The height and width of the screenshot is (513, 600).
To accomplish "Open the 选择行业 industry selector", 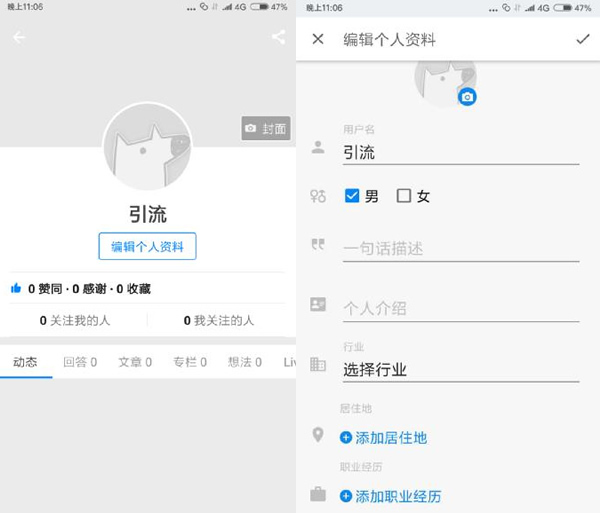I will point(460,369).
